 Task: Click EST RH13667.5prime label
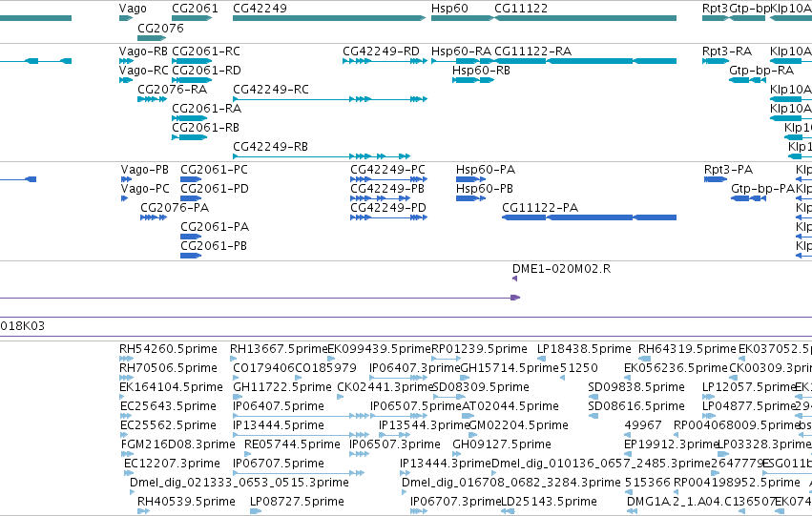point(279,349)
